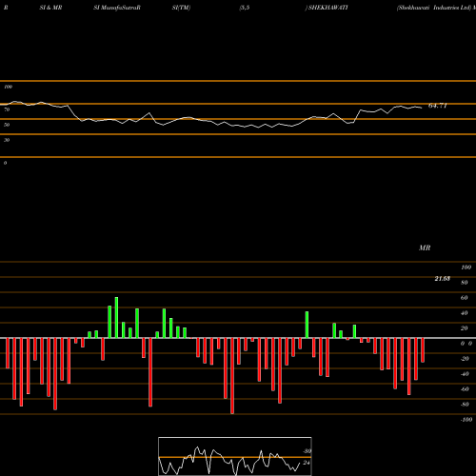
Task: Click the SI MunafaSutraR header label
Action: (x=117, y=8)
